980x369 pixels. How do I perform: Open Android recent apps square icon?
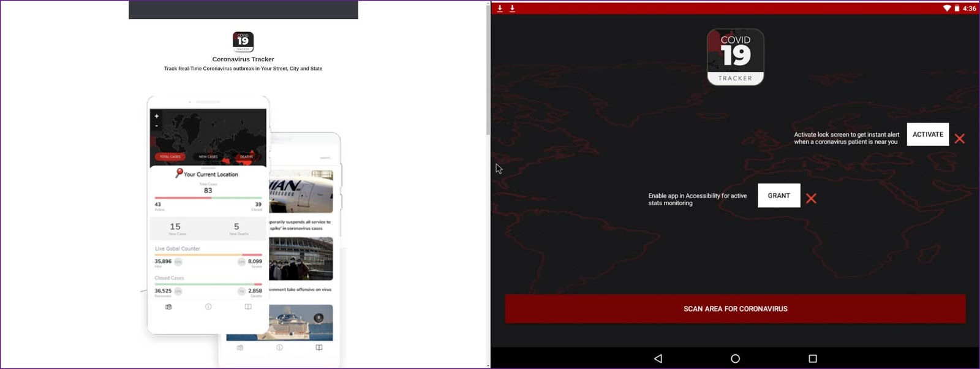[812, 359]
